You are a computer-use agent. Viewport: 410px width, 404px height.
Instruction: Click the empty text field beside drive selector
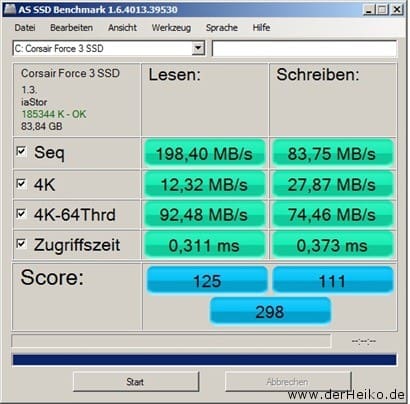click(x=304, y=49)
